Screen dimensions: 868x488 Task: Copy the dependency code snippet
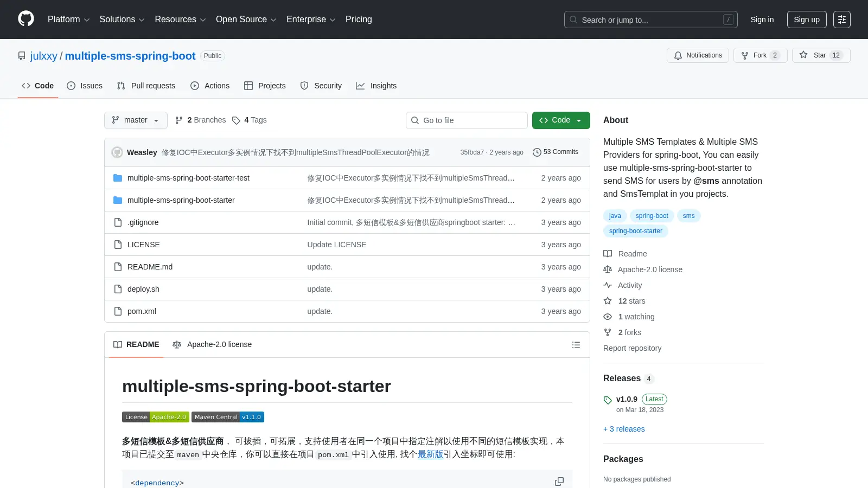coord(559,481)
